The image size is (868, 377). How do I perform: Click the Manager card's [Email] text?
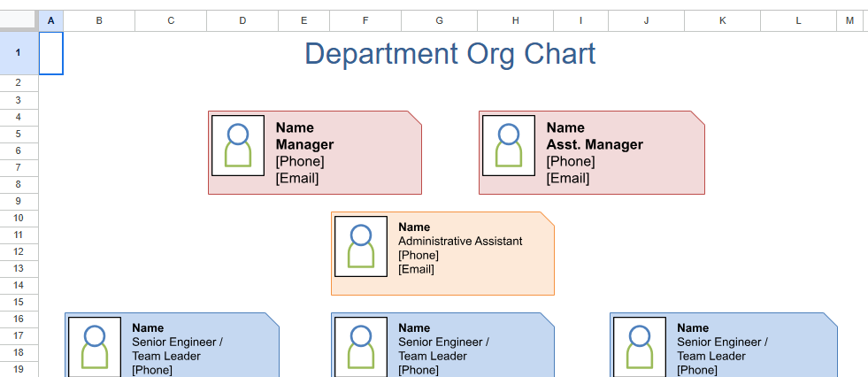click(x=297, y=178)
